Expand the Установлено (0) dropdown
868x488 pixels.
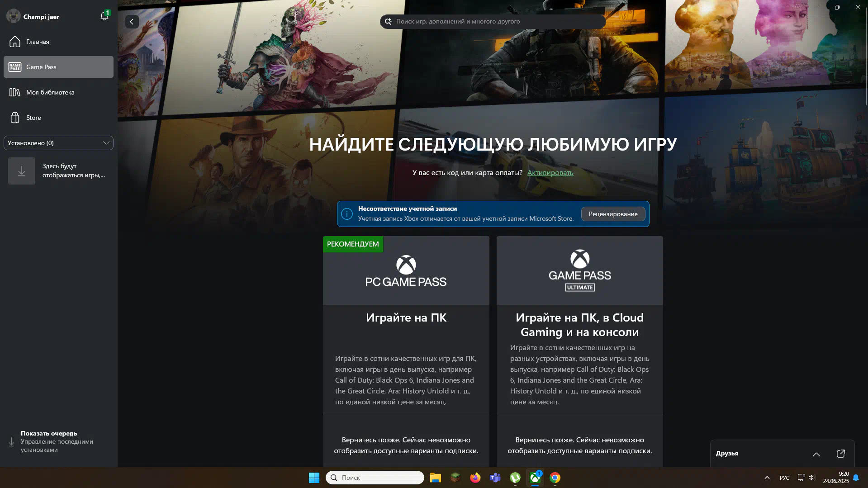click(58, 143)
